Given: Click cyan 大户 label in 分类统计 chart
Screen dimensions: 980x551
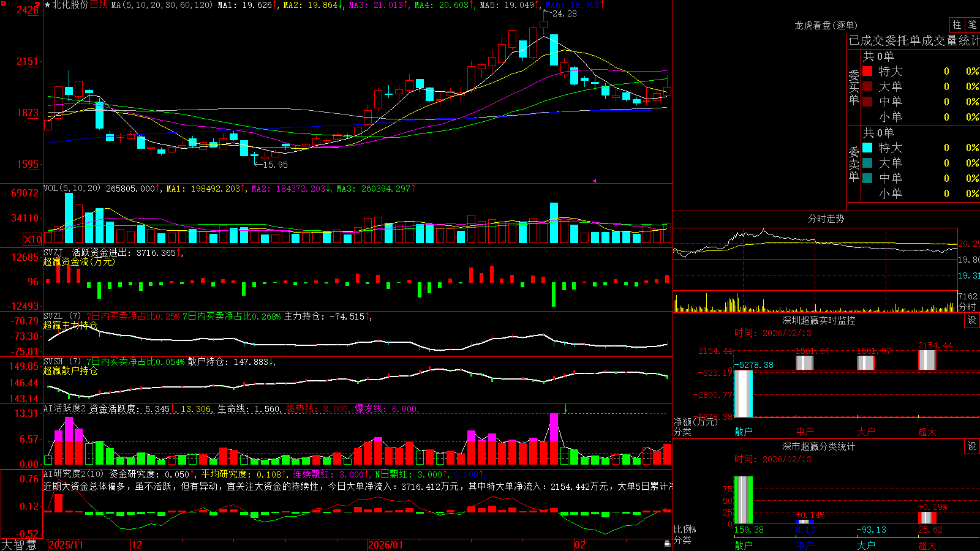Looking at the screenshot, I should click(x=866, y=545).
